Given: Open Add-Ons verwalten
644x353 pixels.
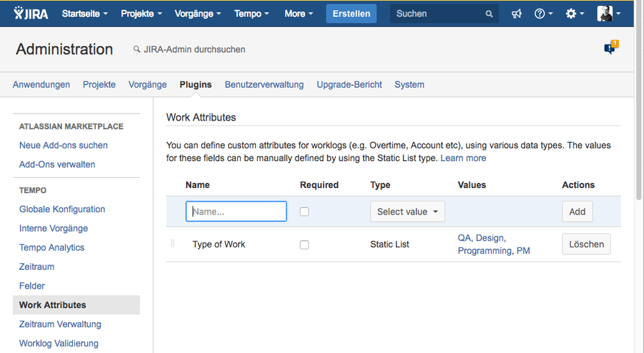Looking at the screenshot, I should 57,164.
